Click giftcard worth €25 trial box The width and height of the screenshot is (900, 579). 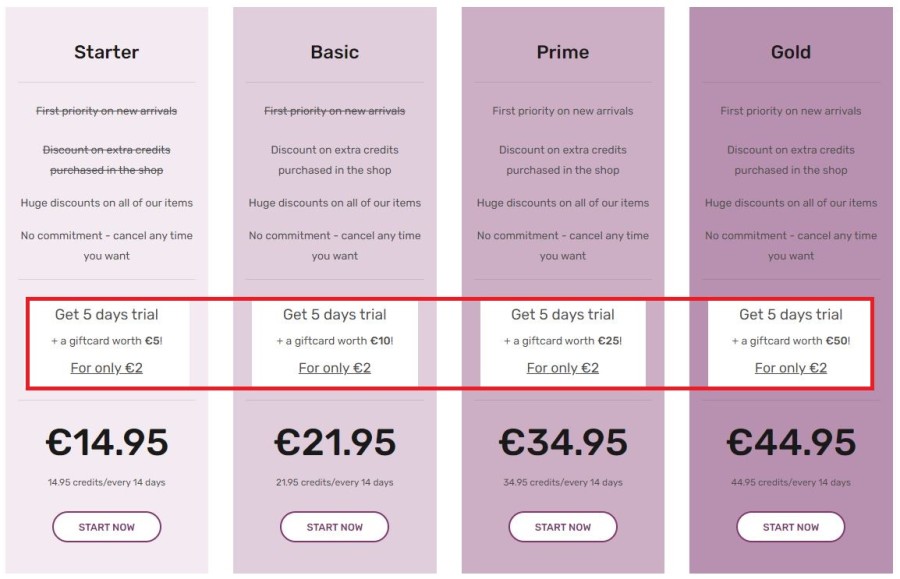click(562, 343)
